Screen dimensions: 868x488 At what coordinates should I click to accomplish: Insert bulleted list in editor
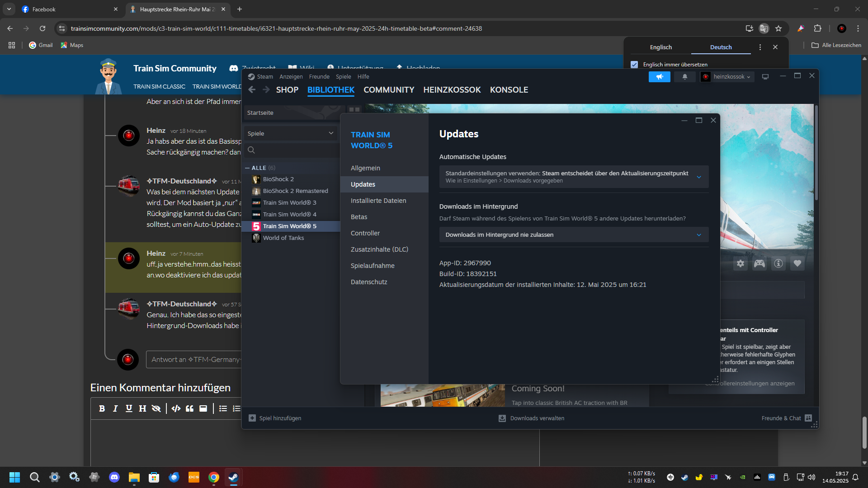223,408
